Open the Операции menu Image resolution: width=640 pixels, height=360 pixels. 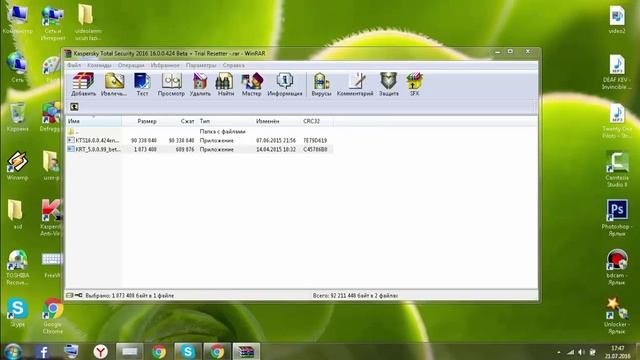coord(131,65)
